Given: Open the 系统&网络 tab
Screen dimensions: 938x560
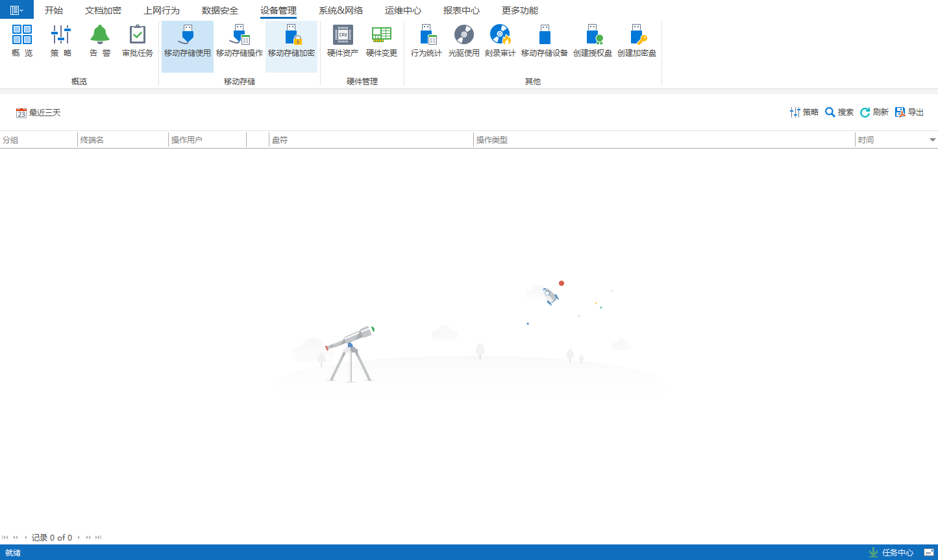Looking at the screenshot, I should [x=341, y=10].
